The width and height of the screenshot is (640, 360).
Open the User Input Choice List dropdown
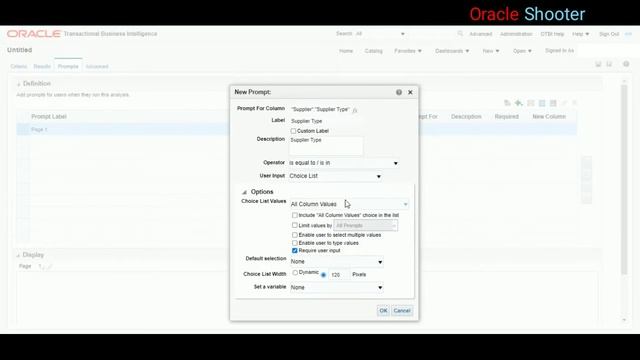click(x=335, y=176)
